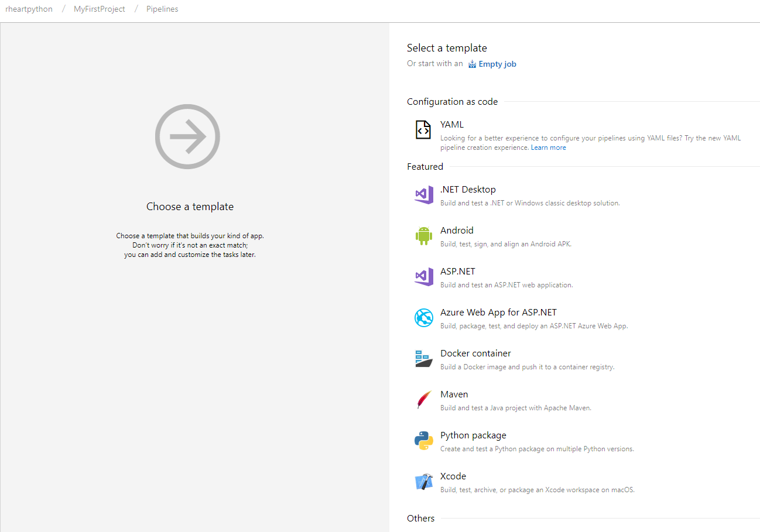Click the Docker container ship icon
This screenshot has height=532, width=760.
point(423,358)
